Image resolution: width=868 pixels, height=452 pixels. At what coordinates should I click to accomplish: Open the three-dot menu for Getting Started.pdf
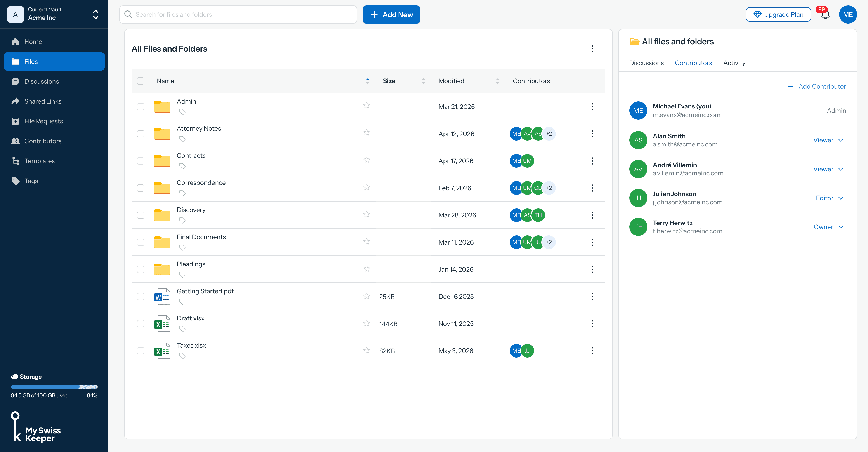click(x=592, y=296)
